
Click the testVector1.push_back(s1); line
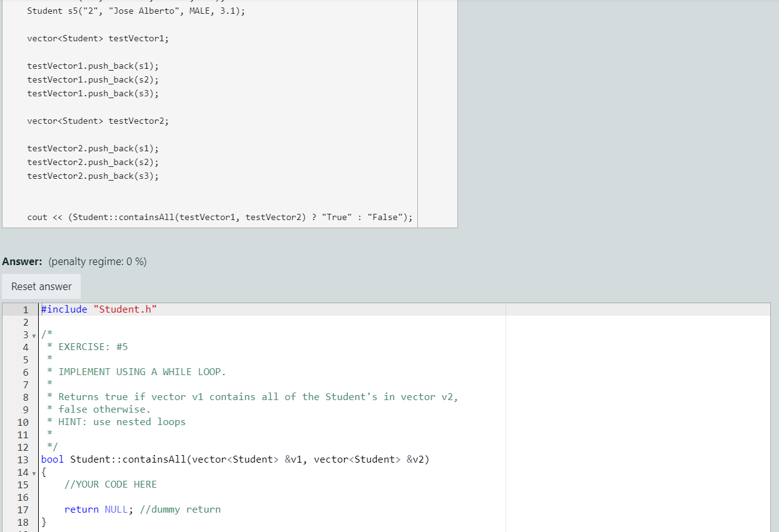coord(93,66)
